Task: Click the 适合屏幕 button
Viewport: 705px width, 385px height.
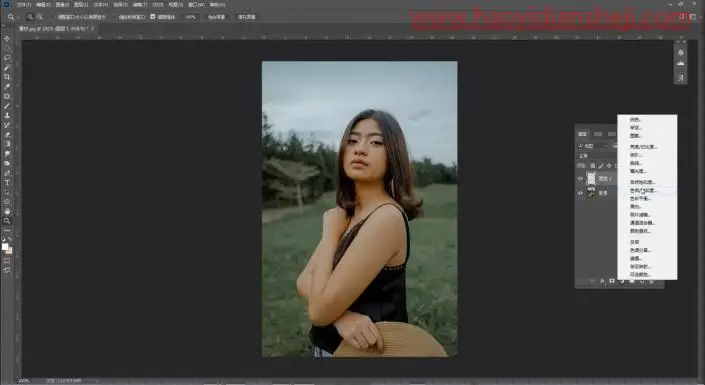Action: click(x=216, y=17)
